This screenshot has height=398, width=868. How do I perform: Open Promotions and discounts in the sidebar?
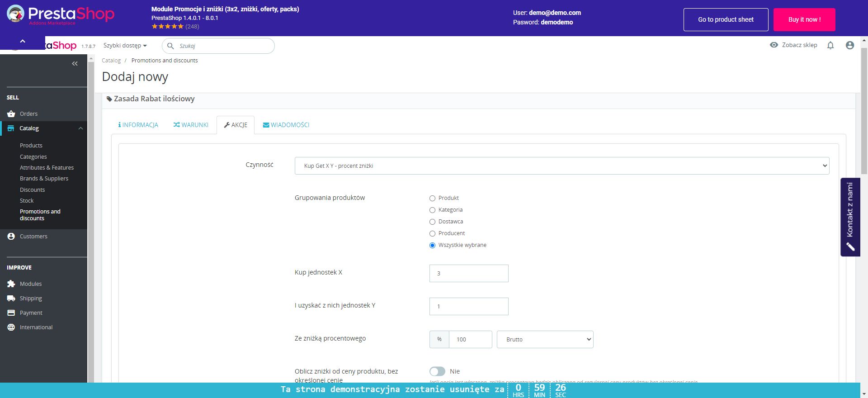(40, 215)
